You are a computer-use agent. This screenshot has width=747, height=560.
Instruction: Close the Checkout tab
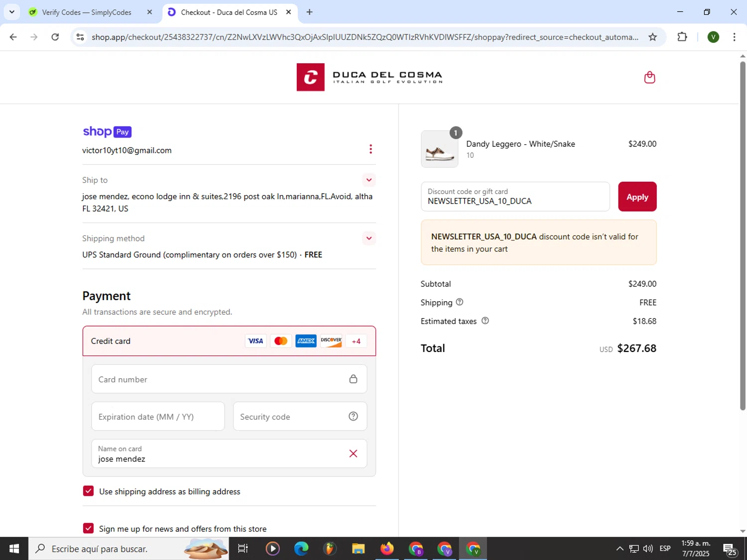click(288, 12)
